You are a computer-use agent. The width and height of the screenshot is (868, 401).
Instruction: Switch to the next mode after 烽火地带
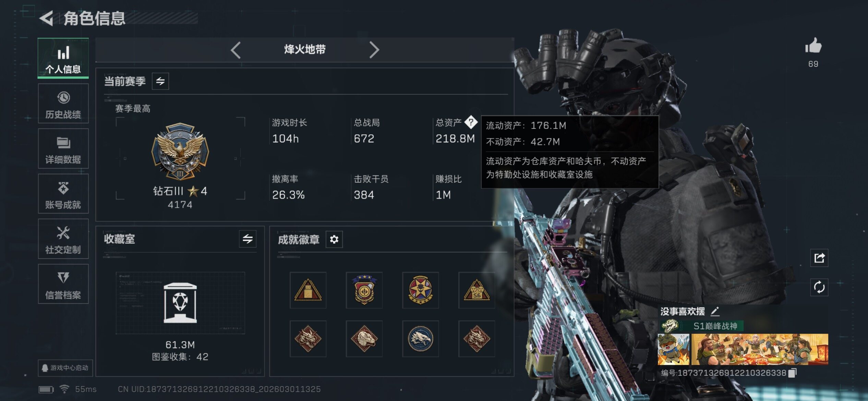pyautogui.click(x=374, y=50)
